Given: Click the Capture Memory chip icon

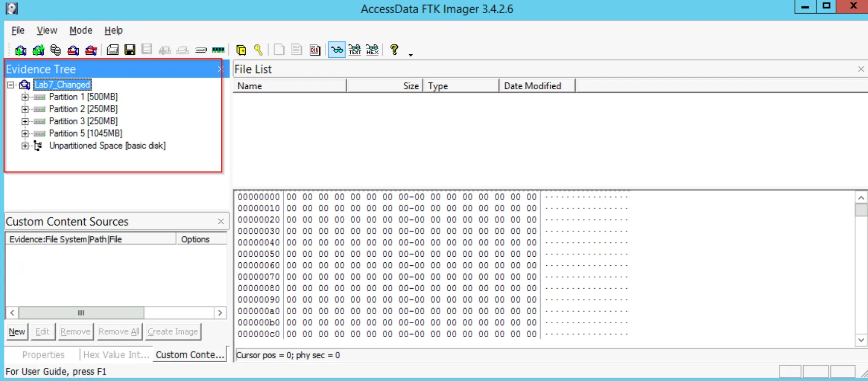Looking at the screenshot, I should (x=218, y=50).
